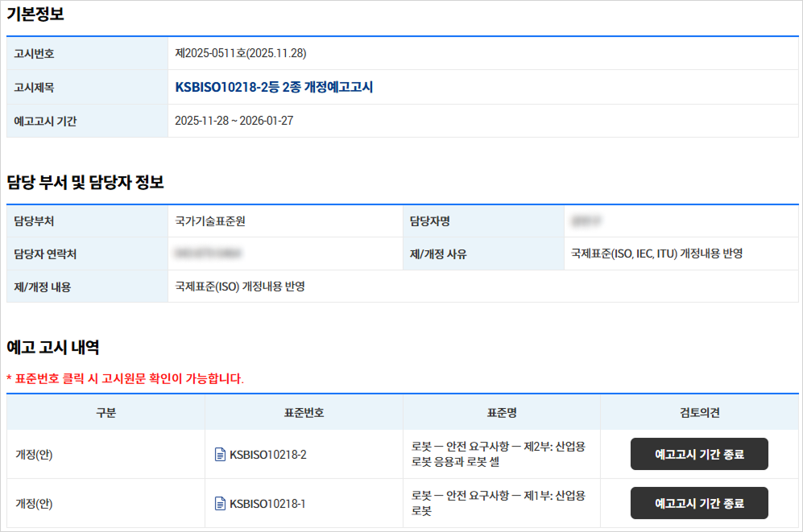Click the red note about clicking the standard number
The image size is (803, 532).
point(125,378)
